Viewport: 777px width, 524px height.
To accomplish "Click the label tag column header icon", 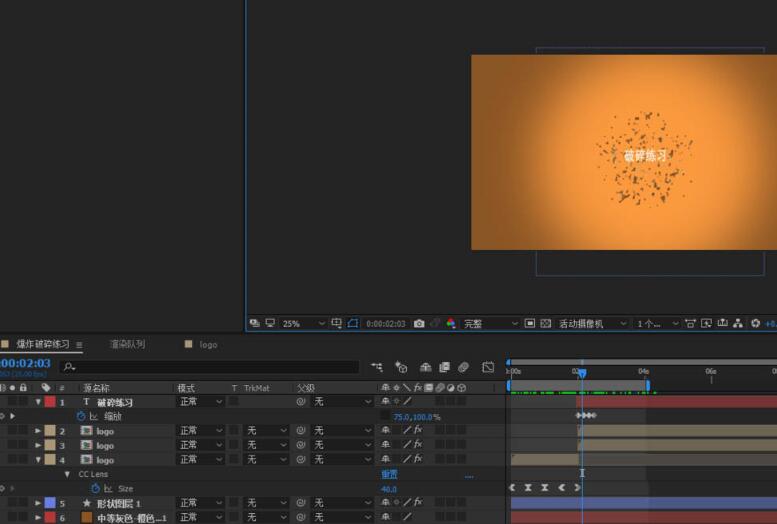I will tap(46, 387).
